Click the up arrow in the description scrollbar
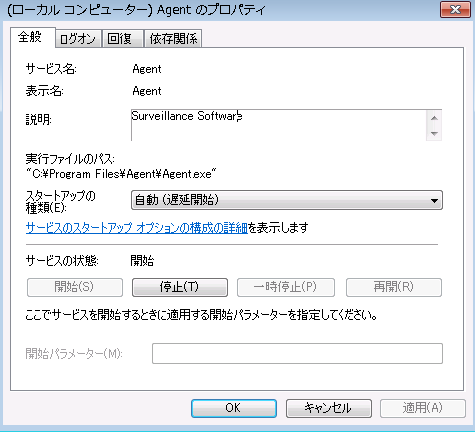 coord(434,118)
